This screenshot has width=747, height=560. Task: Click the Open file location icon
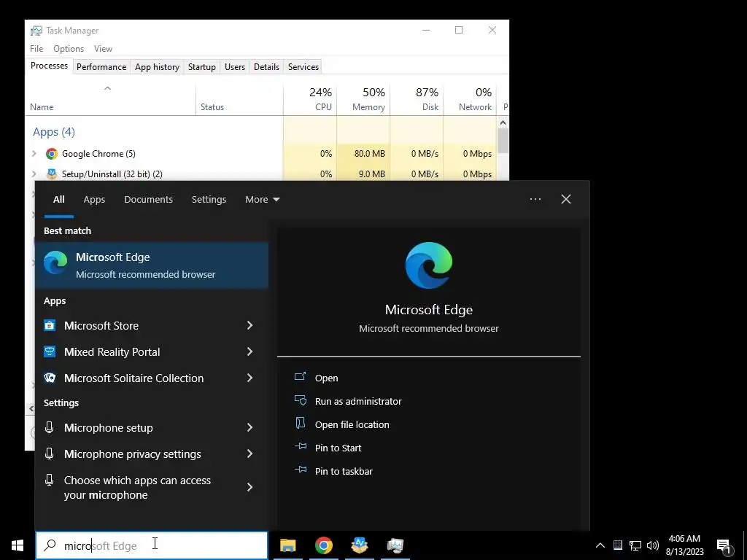click(300, 423)
